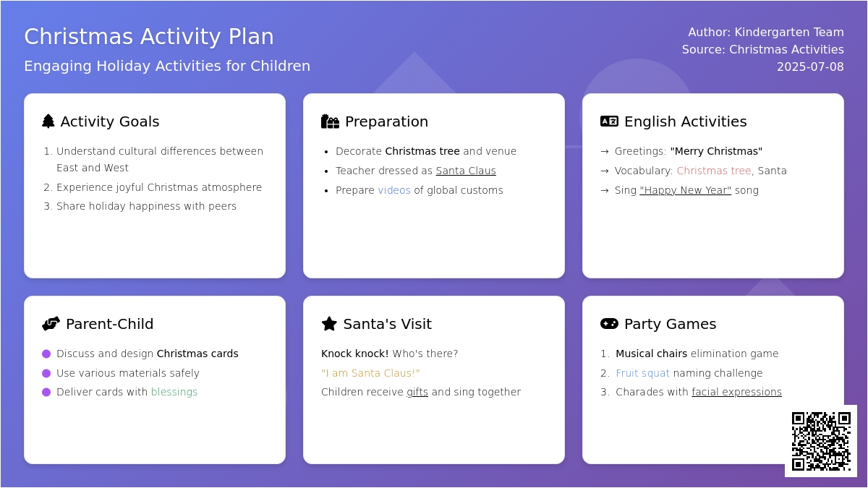Image resolution: width=868 pixels, height=488 pixels.
Task: Click the gamepad icon beside Party Games
Action: click(x=609, y=324)
